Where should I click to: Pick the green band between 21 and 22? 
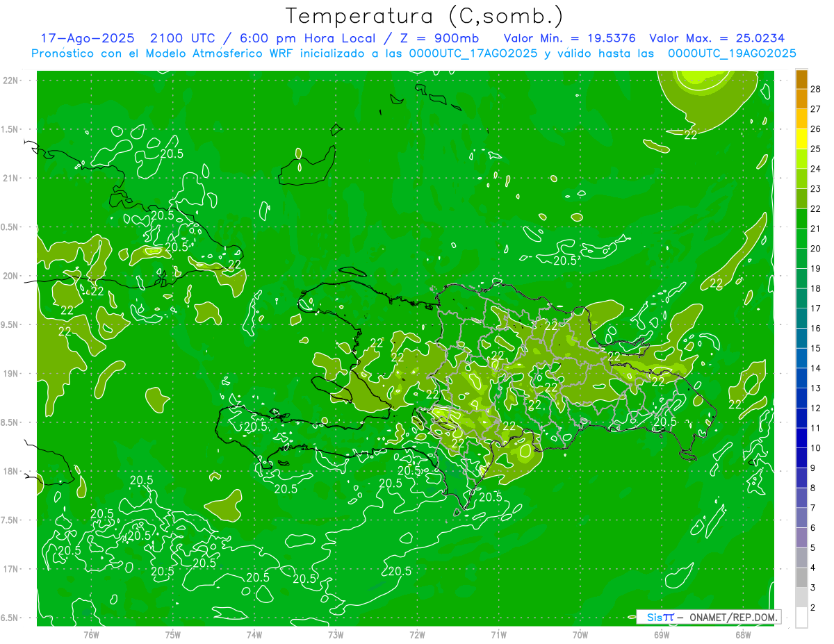point(801,219)
